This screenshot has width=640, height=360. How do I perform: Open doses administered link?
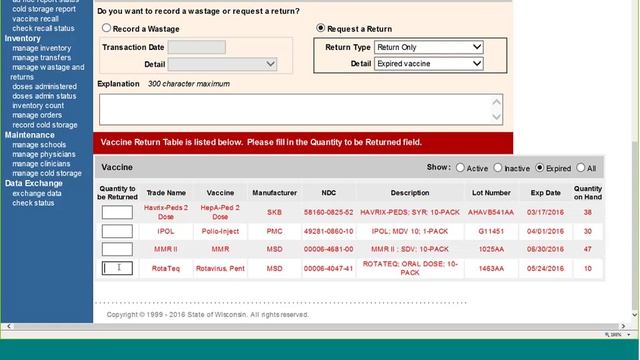pyautogui.click(x=44, y=86)
